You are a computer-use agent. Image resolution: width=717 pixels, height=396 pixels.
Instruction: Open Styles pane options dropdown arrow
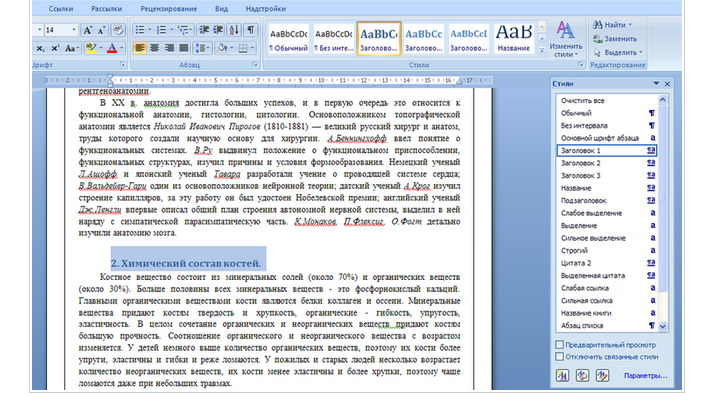[656, 84]
